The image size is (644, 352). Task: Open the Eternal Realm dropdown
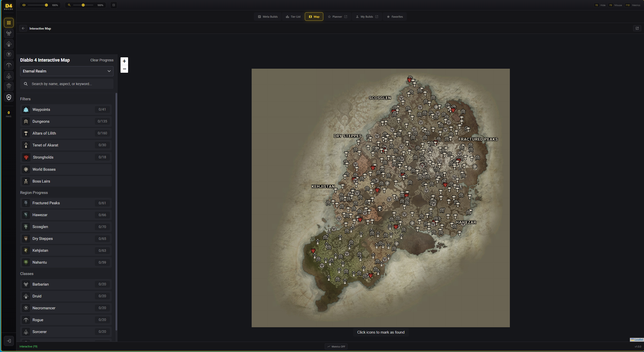(67, 71)
